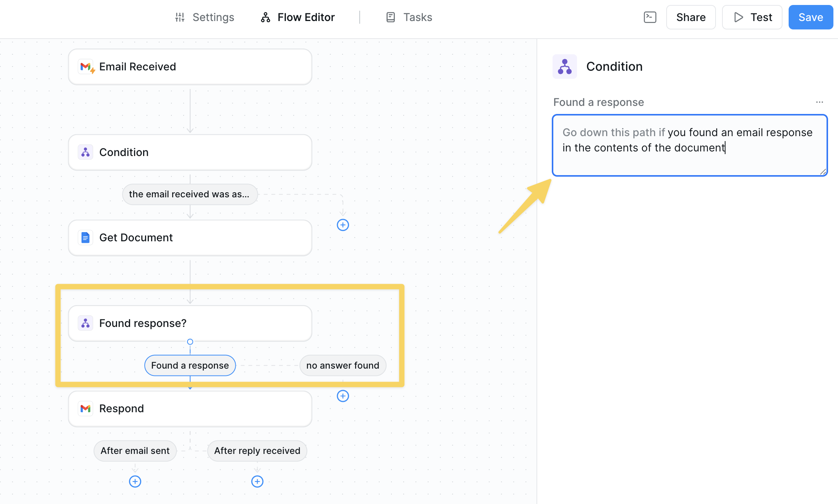Open the Tasks tab
Screen dimensions: 838x504
409,17
